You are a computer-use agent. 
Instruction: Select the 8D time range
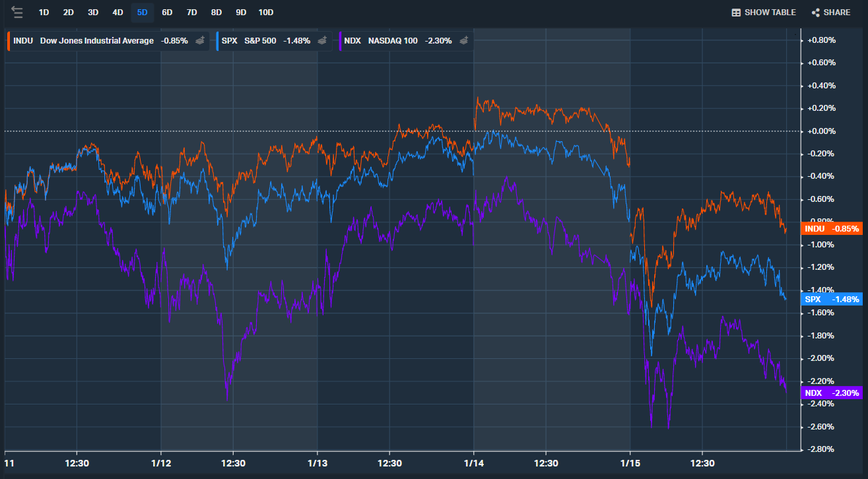point(217,13)
